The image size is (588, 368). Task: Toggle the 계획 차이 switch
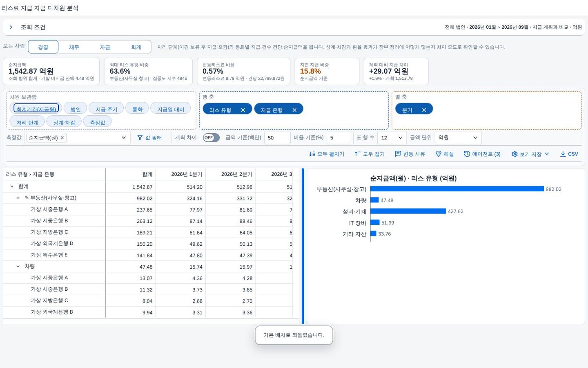pos(211,138)
